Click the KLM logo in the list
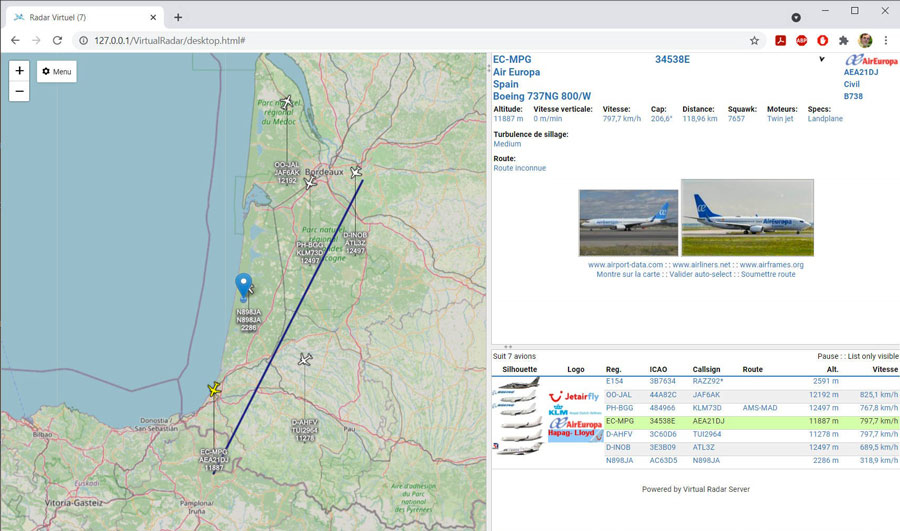The height and width of the screenshot is (531, 900). point(574,410)
